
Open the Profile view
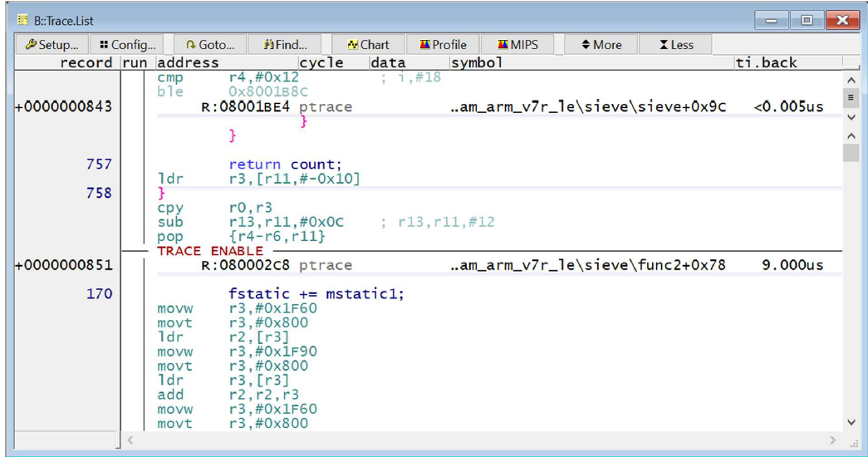(x=443, y=45)
